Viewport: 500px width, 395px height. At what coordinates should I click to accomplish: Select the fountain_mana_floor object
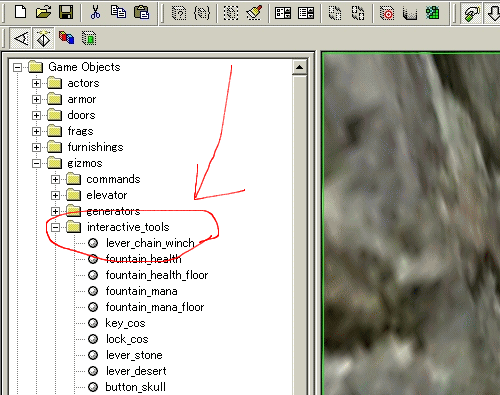155,307
